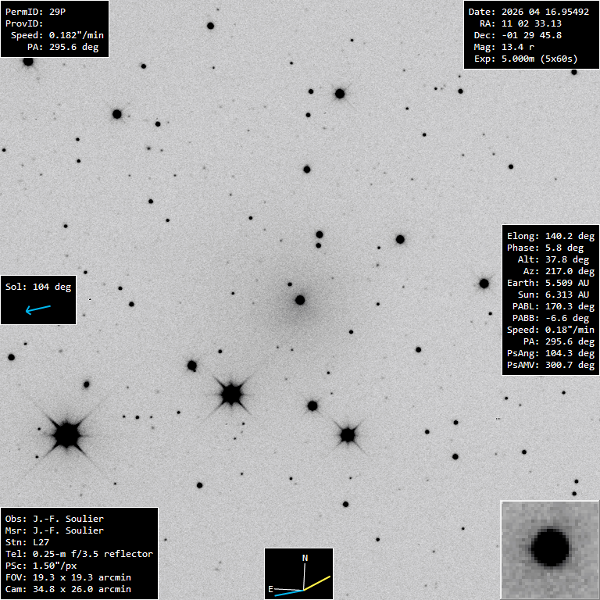Click the FOV: 19.3 x 19.3 arcmin line

pyautogui.click(x=68, y=578)
